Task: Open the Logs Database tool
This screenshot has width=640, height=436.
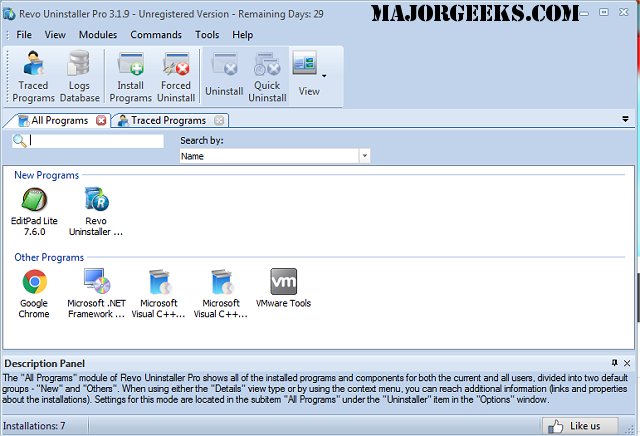Action: click(79, 76)
